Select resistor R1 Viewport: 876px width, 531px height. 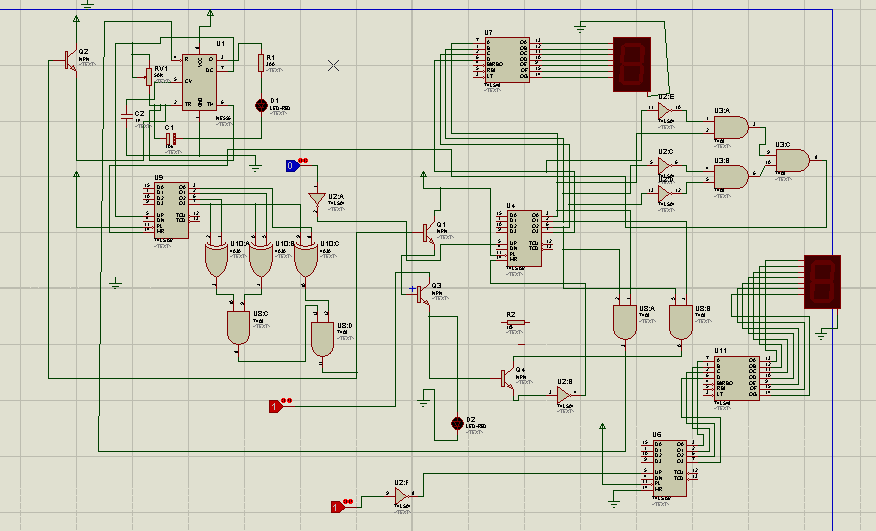point(261,63)
